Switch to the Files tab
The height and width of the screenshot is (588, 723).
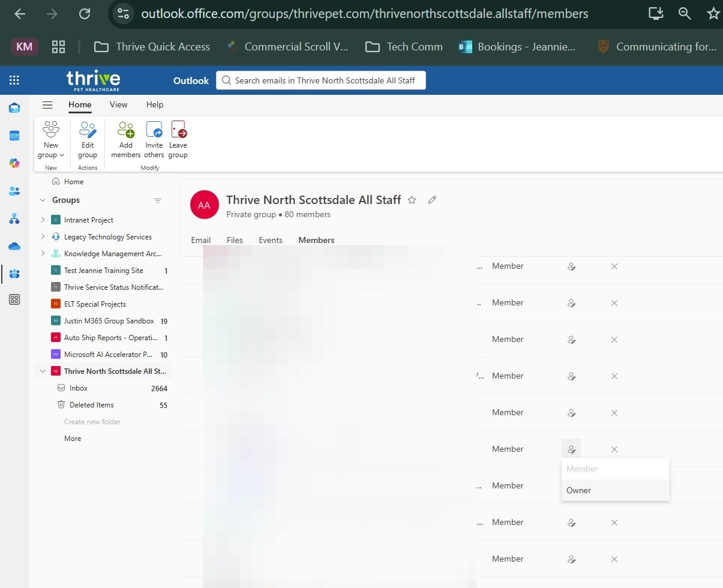point(235,240)
